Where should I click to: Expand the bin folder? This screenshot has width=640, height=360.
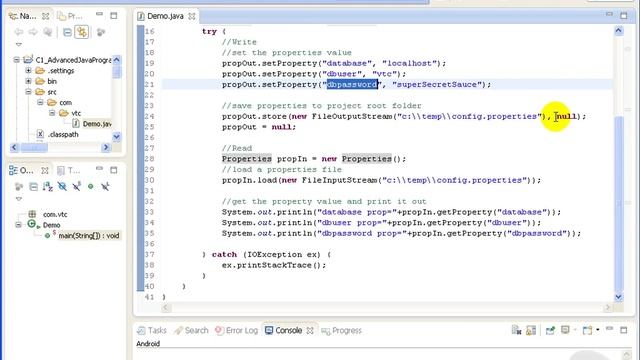click(x=28, y=81)
